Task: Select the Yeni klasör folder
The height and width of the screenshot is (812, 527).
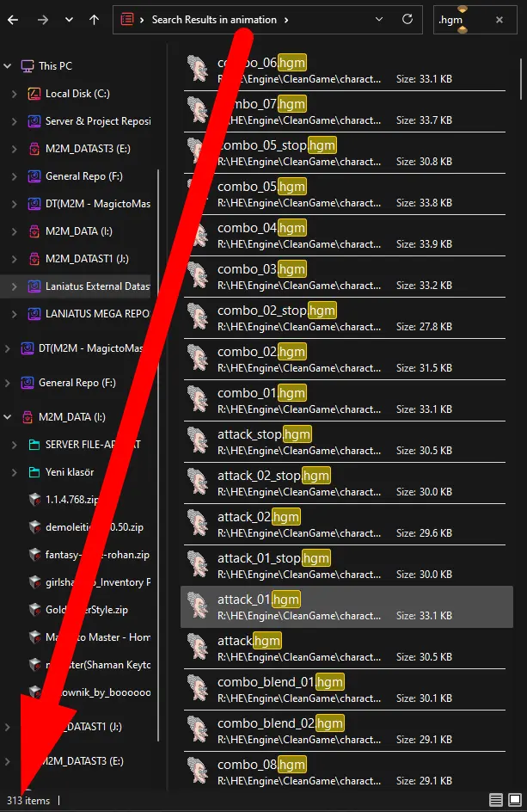Action: [70, 471]
